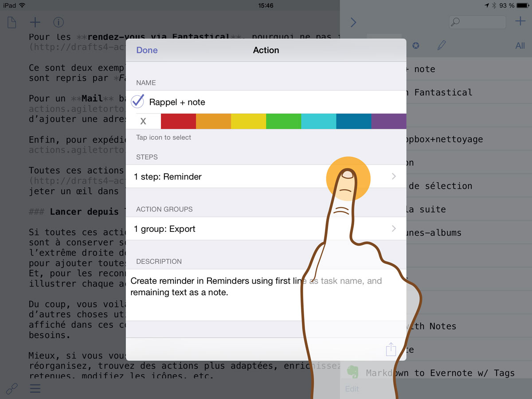Image resolution: width=532 pixels, height=399 pixels.
Task: Switch to the star tab in the action list
Action: [415, 45]
